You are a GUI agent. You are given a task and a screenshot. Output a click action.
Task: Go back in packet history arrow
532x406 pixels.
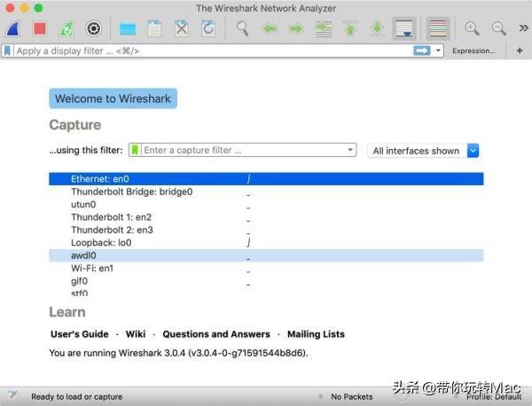270,29
